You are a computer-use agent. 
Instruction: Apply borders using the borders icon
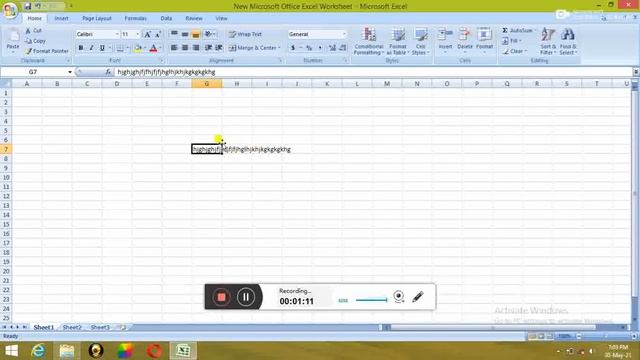click(x=120, y=48)
